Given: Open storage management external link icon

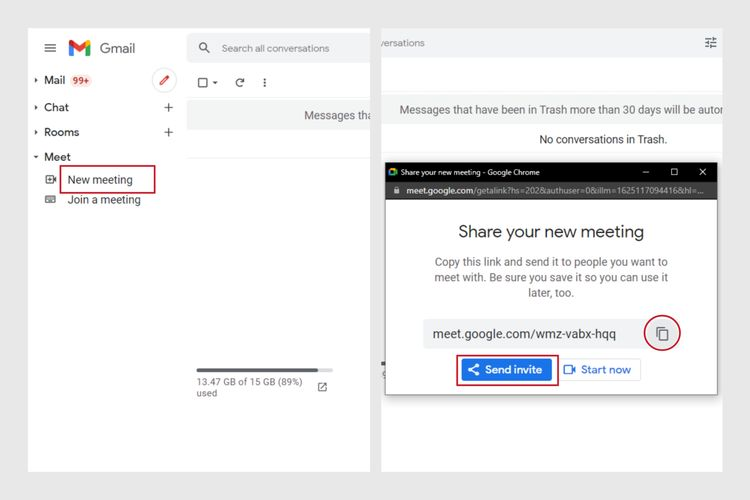Looking at the screenshot, I should point(322,387).
